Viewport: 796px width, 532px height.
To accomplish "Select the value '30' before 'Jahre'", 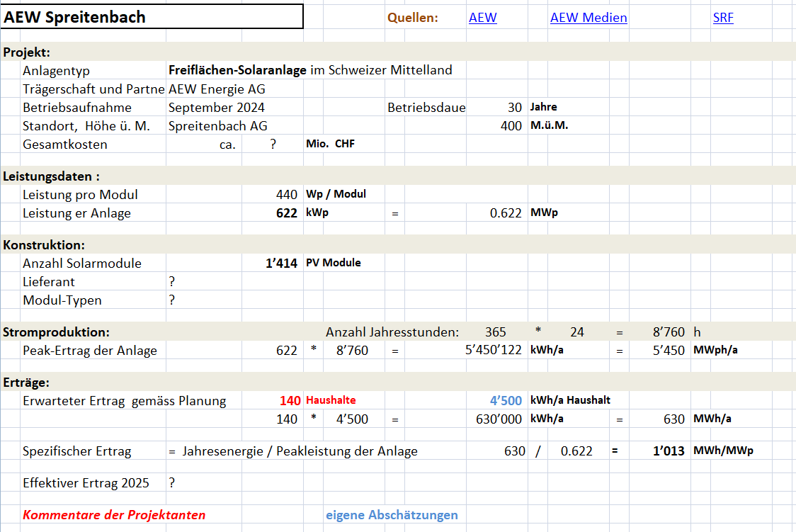I will 514,108.
